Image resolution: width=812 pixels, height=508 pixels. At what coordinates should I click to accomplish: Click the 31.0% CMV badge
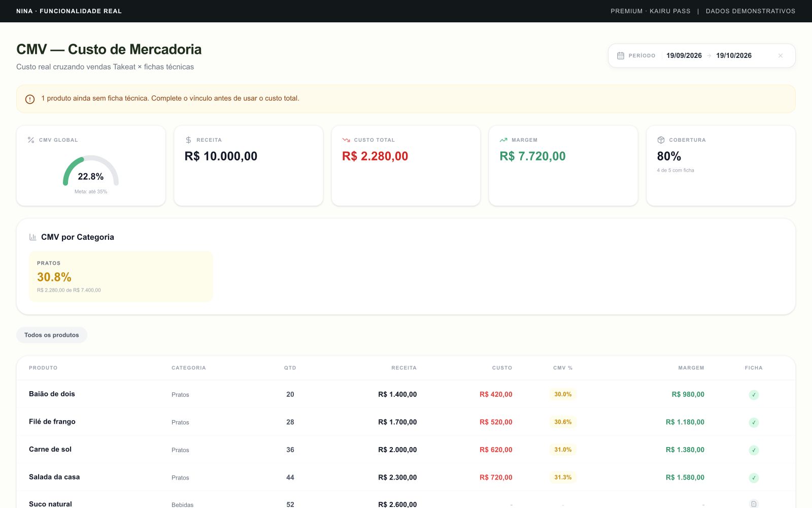pyautogui.click(x=563, y=450)
